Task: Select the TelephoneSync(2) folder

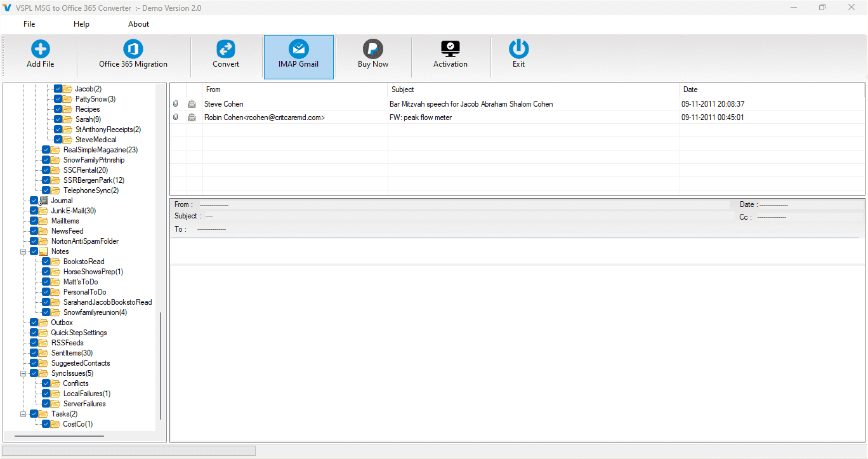Action: 91,190
